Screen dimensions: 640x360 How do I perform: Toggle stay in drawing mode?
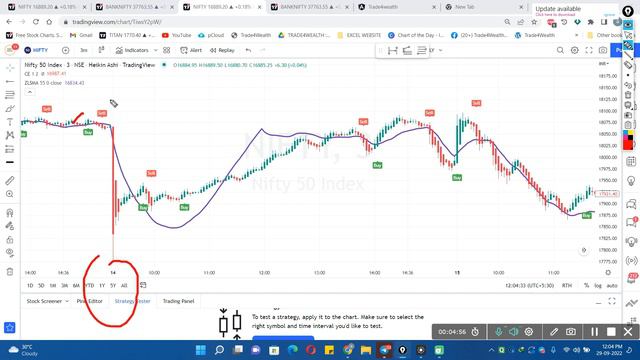coord(10,226)
